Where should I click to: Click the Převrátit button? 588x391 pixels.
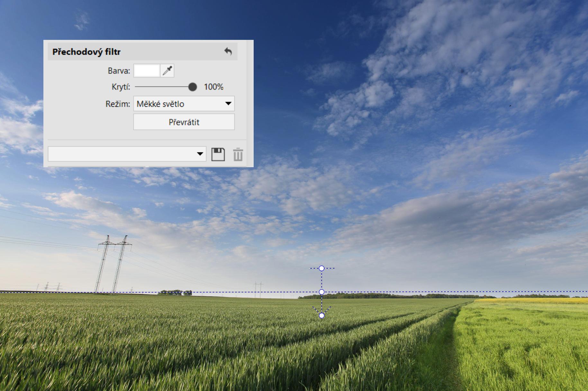[x=184, y=122]
